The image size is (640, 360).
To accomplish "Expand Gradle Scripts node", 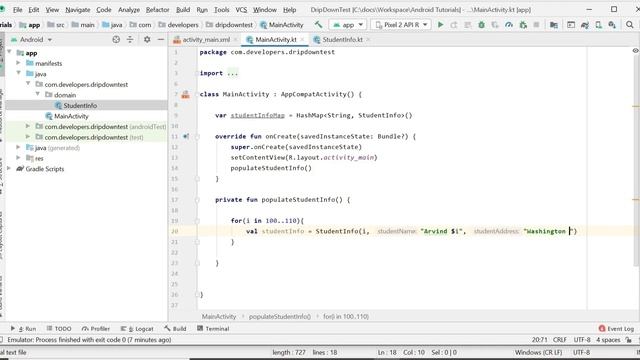I will tap(9, 168).
